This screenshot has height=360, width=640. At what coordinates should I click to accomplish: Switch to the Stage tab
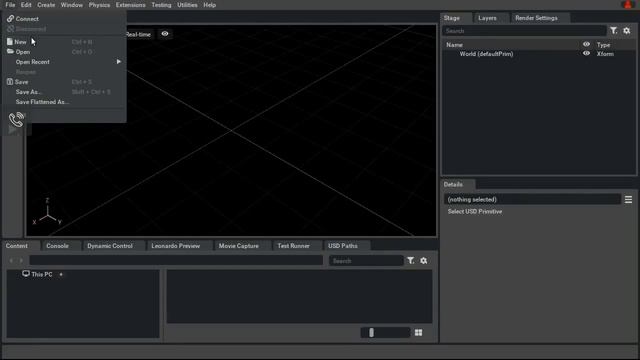coord(452,18)
